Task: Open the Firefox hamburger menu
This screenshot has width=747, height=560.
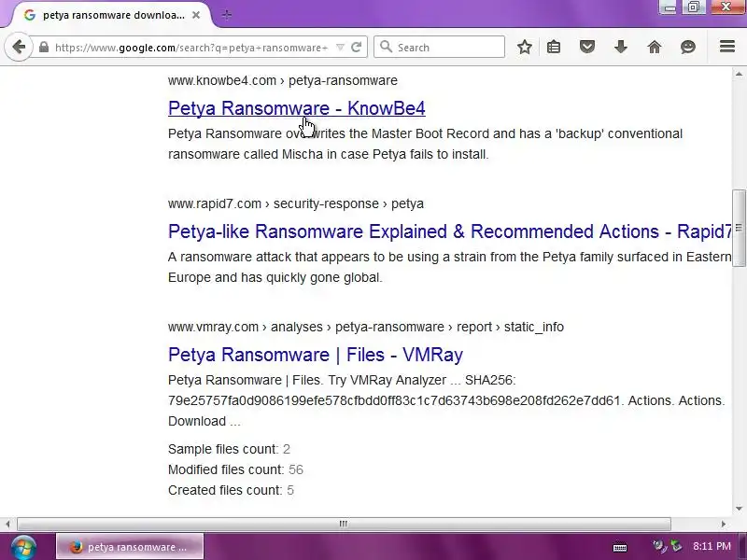Action: (x=727, y=46)
